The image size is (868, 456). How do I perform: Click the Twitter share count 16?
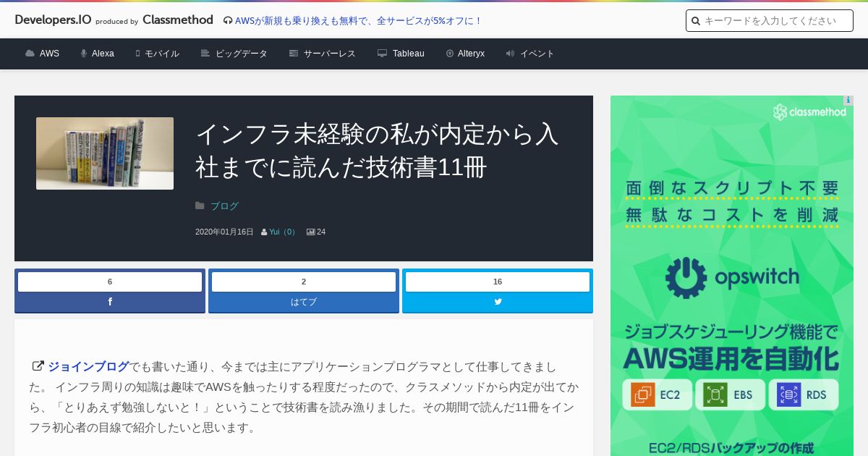tap(498, 282)
